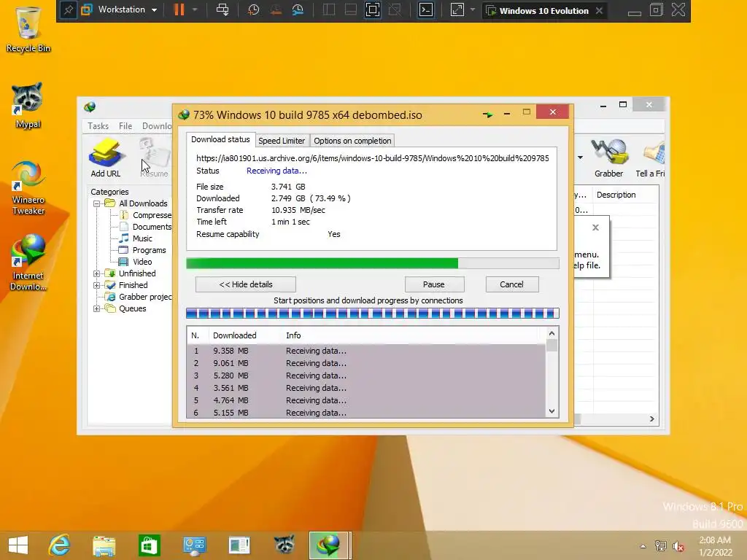
Task: Click the Tell a Friend toolbar icon
Action: 651,157
